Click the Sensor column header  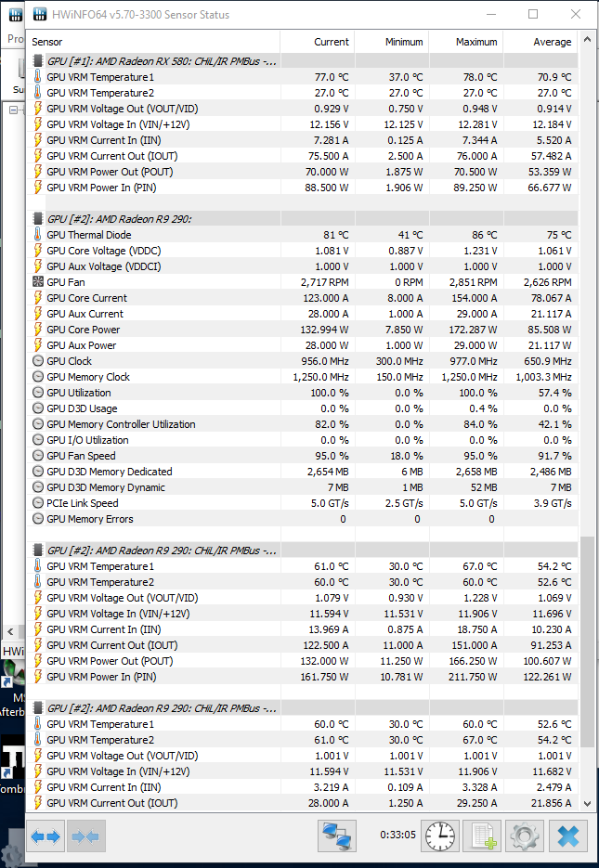pyautogui.click(x=47, y=42)
